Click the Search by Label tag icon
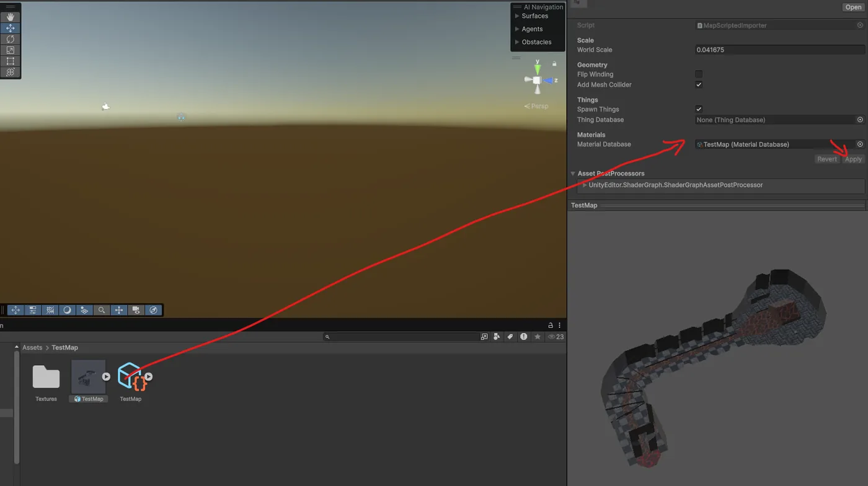Viewport: 868px width, 486px height. tap(510, 337)
